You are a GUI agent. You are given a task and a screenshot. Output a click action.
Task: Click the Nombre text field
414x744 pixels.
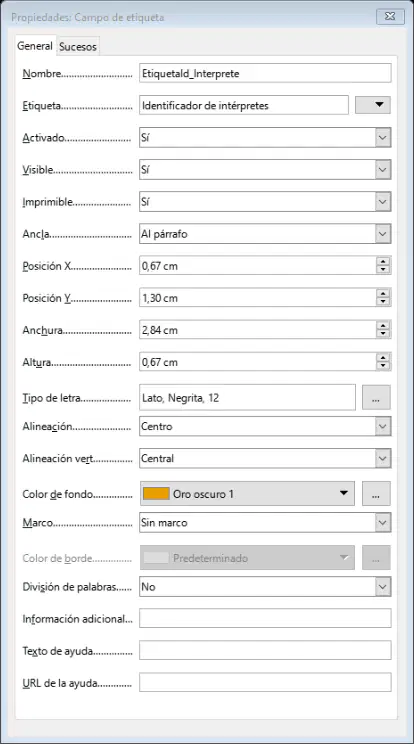pyautogui.click(x=265, y=74)
